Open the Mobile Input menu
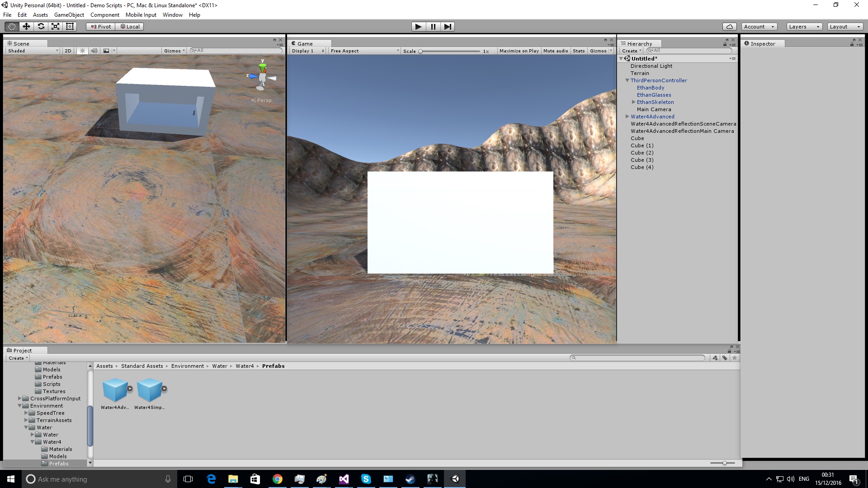The width and height of the screenshot is (868, 488). click(x=141, y=15)
